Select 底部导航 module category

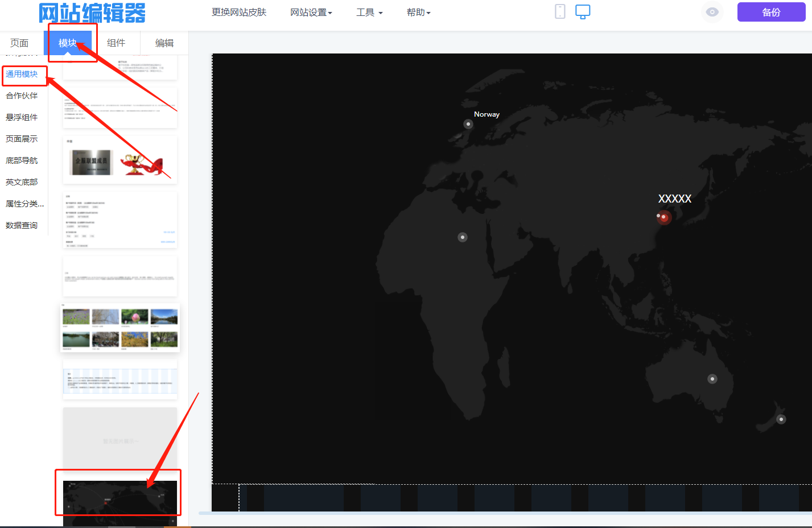[x=22, y=160]
